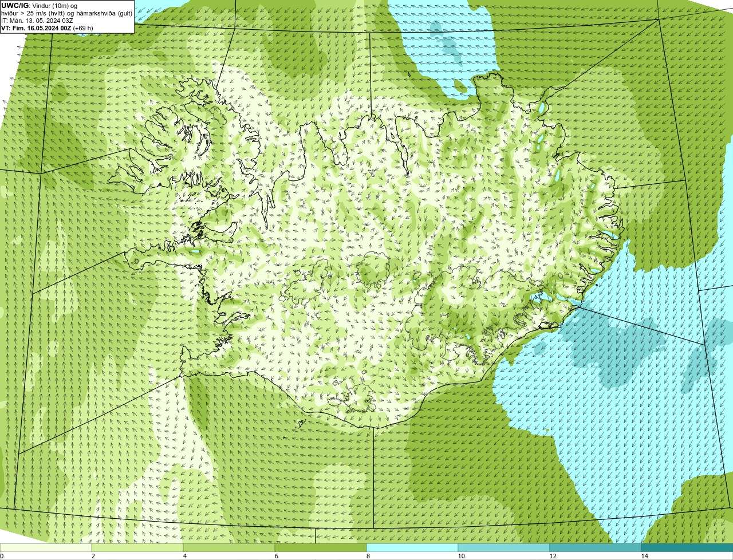The height and width of the screenshot is (560, 733).
Task: Click the '8' label on the scale
Action: tap(368, 556)
